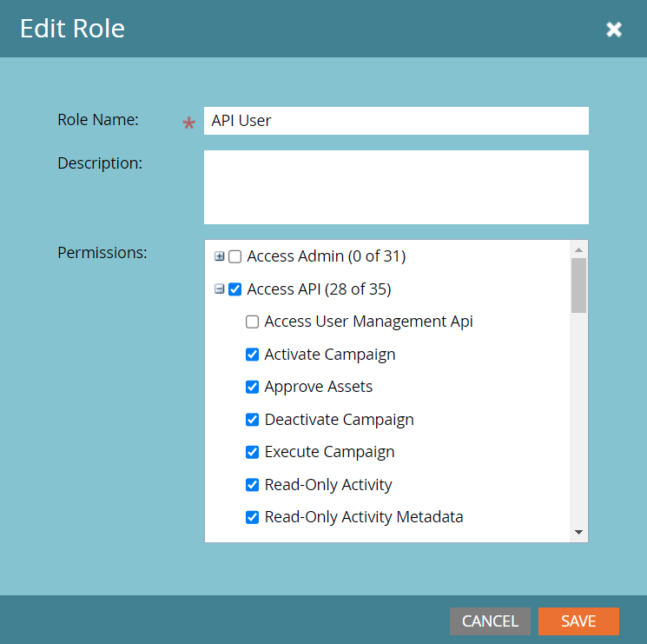Click the CANCEL button
The height and width of the screenshot is (644, 647).
tap(490, 621)
